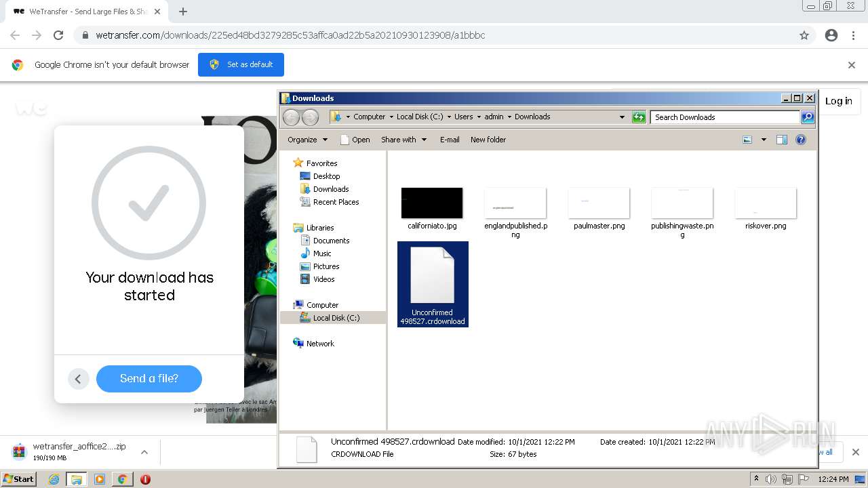Viewport: 868px width, 488px height.
Task: Click Local Disk (C:) breadcrumb in address bar
Action: pyautogui.click(x=420, y=117)
